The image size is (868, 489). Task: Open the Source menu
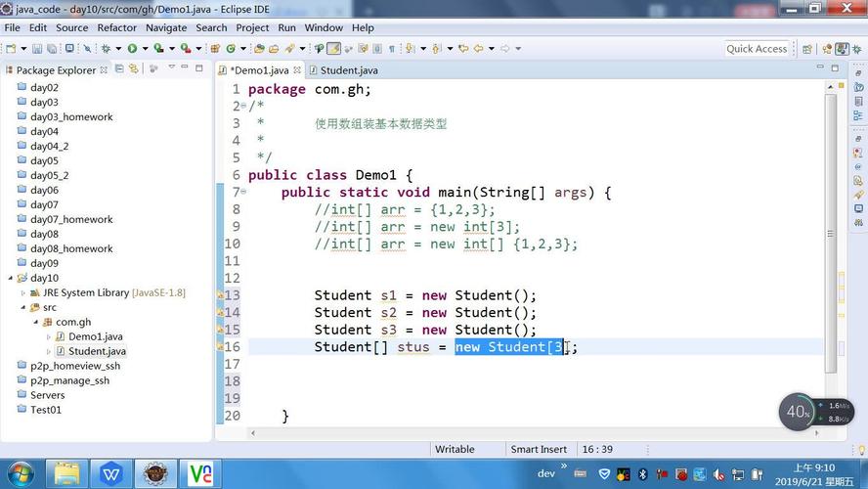coord(72,27)
